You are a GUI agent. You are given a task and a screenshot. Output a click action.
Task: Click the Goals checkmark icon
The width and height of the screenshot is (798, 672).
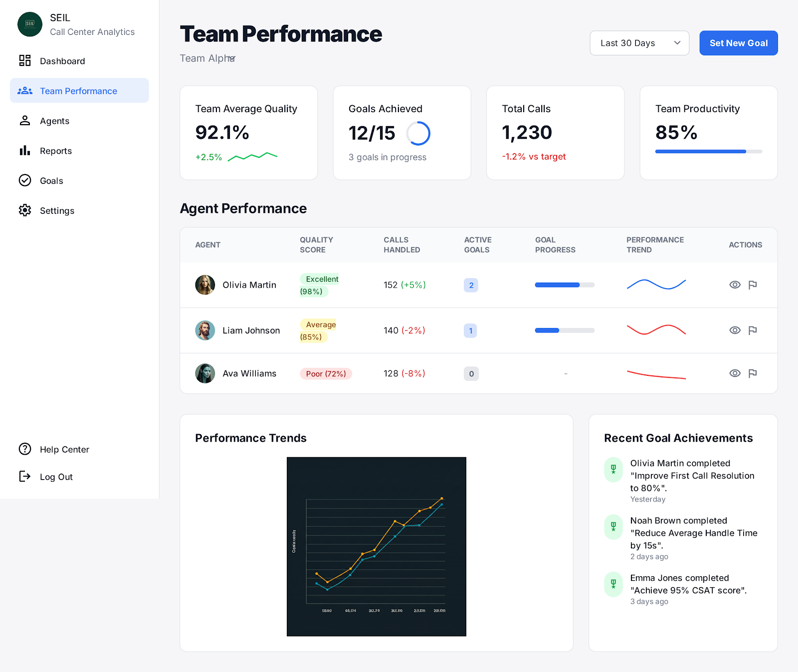click(25, 180)
